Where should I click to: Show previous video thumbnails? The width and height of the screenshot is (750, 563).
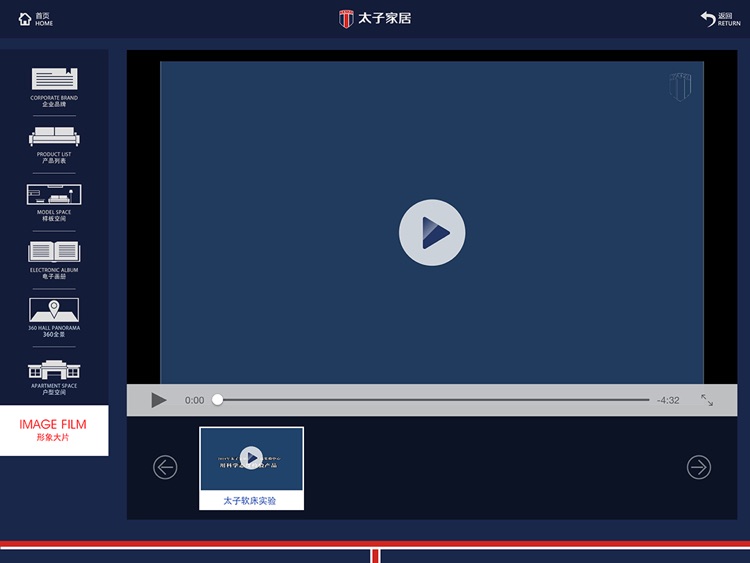pyautogui.click(x=165, y=467)
